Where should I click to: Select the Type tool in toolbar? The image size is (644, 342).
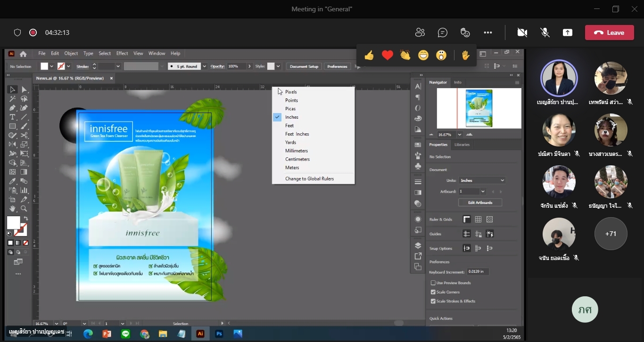point(13,117)
